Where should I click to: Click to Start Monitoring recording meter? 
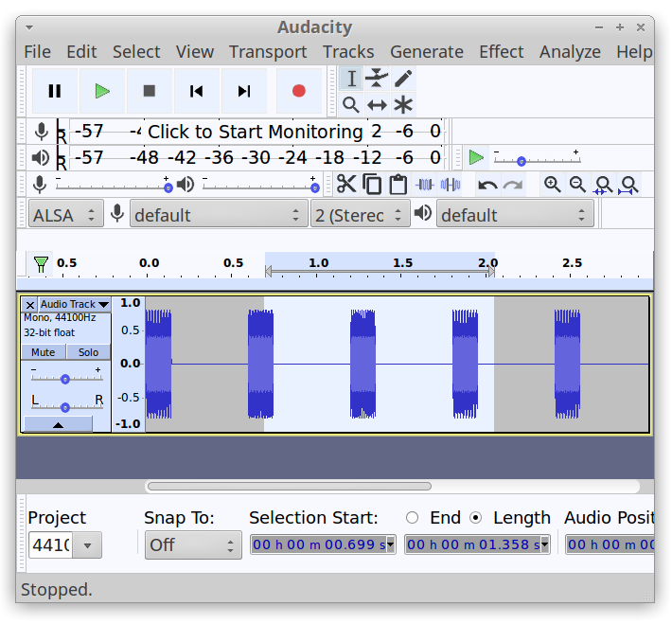pos(257,132)
